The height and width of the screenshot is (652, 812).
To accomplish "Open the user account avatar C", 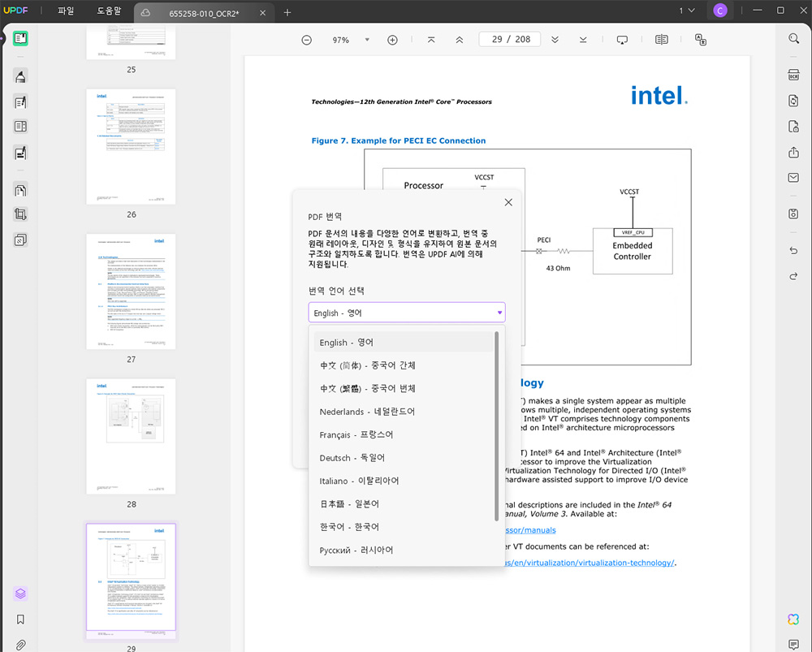I will (719, 11).
